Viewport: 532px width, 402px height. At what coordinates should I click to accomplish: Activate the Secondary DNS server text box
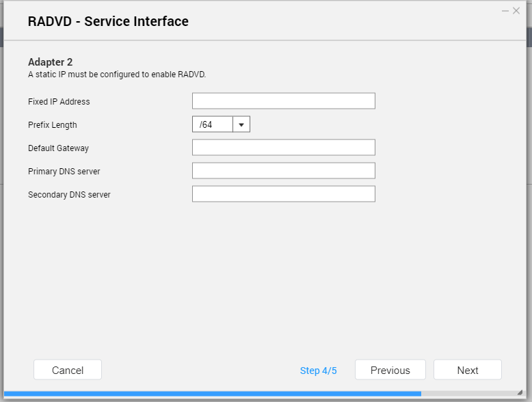284,193
